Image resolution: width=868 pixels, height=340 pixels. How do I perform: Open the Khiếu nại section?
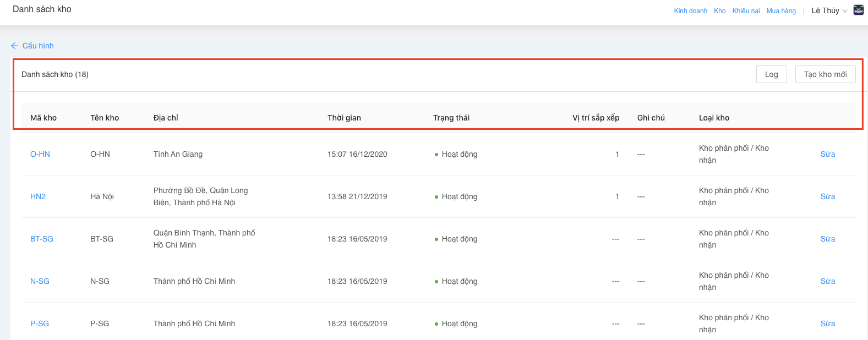[746, 11]
